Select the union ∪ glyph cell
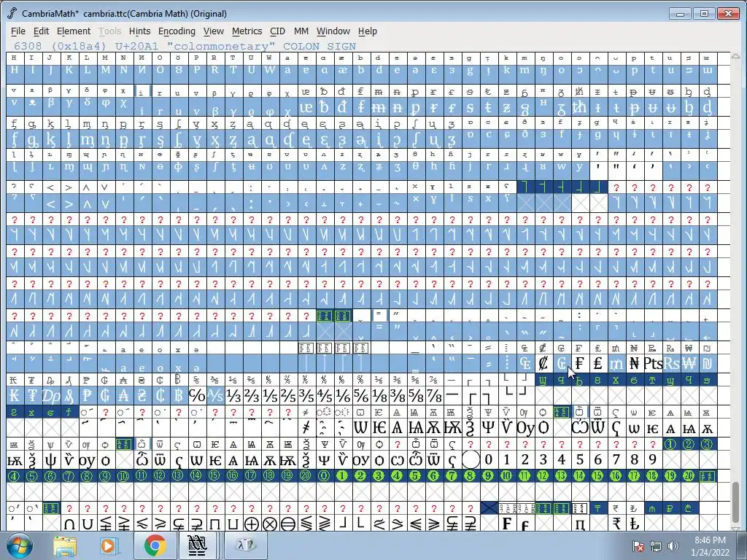This screenshot has height=560, width=747. (88, 524)
